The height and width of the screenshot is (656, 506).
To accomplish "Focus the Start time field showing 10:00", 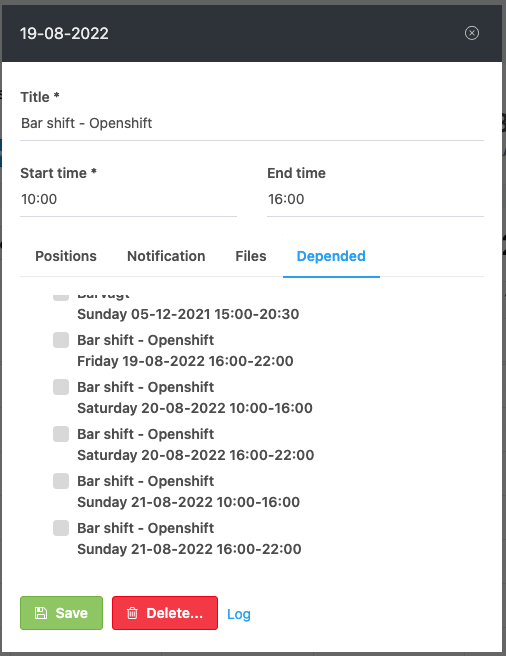I will [x=128, y=199].
